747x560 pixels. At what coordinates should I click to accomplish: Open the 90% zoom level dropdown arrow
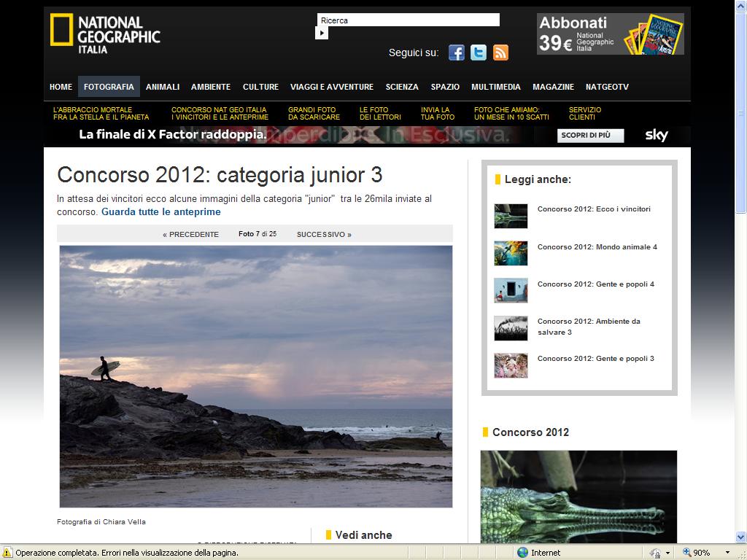727,553
